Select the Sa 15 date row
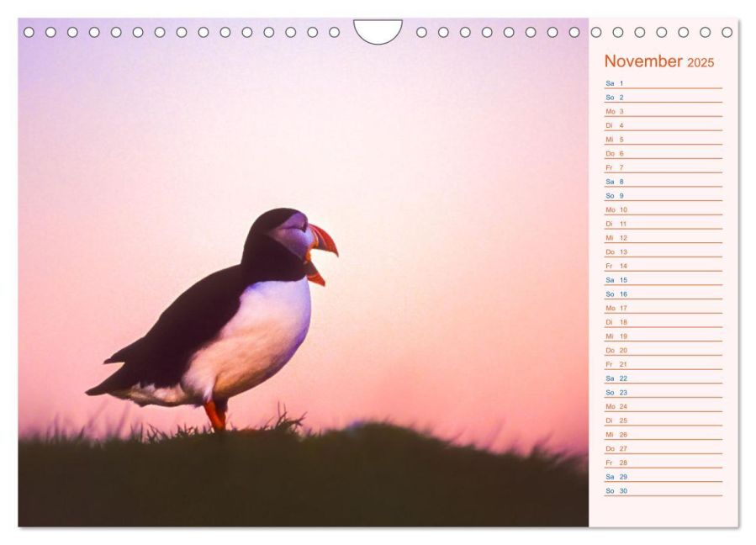Image resolution: width=756 pixels, height=545 pixels. 663,280
